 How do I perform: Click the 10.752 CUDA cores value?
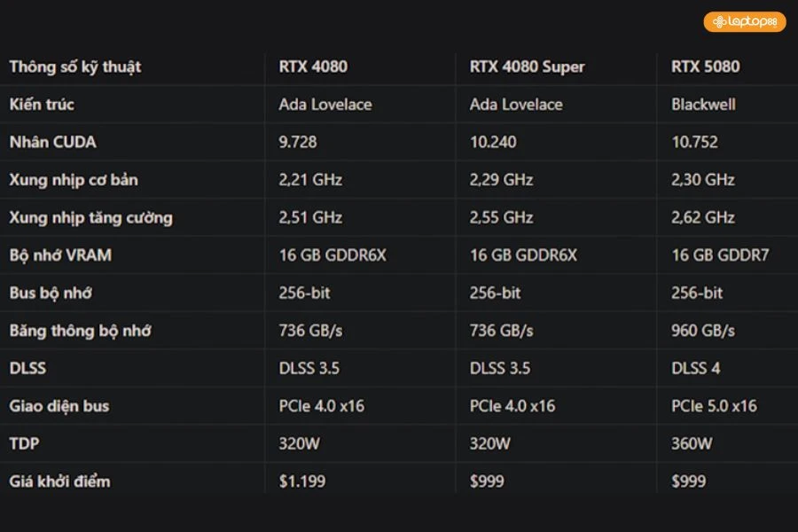click(695, 142)
